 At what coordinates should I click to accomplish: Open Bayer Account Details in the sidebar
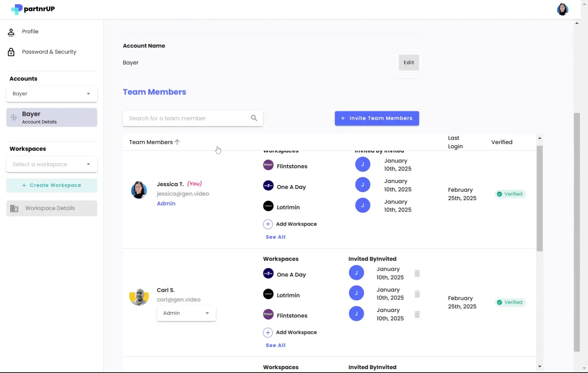point(51,117)
